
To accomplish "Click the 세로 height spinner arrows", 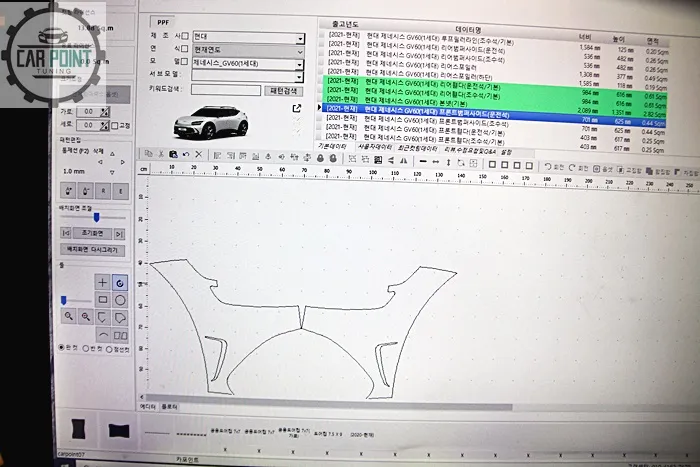I will (x=104, y=125).
